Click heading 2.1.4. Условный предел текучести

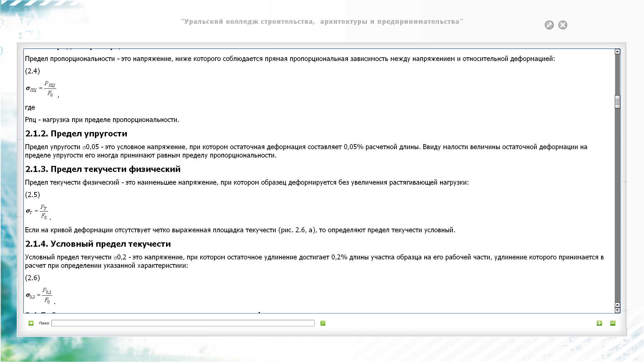pyautogui.click(x=98, y=244)
